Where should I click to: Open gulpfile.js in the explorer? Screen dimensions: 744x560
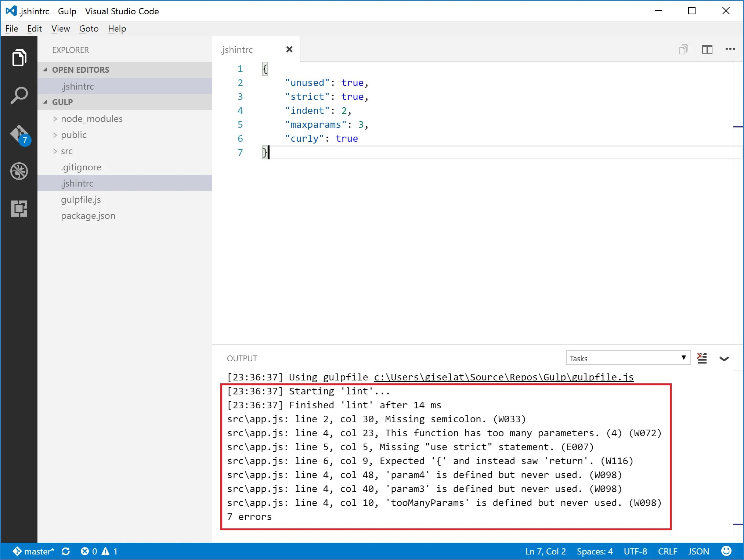click(x=125, y=199)
